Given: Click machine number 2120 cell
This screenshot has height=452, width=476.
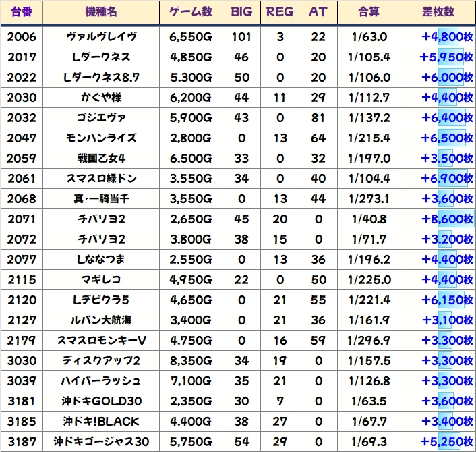Looking at the screenshot, I should 22,300.
